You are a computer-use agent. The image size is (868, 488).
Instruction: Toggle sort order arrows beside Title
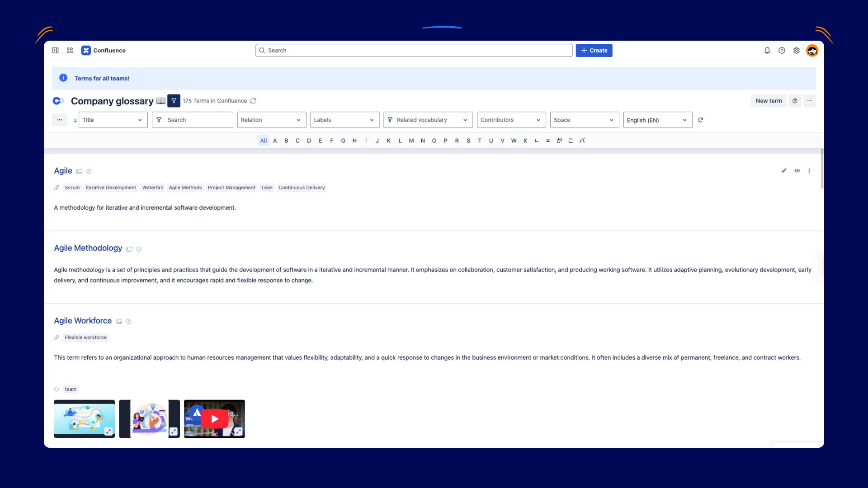click(75, 120)
